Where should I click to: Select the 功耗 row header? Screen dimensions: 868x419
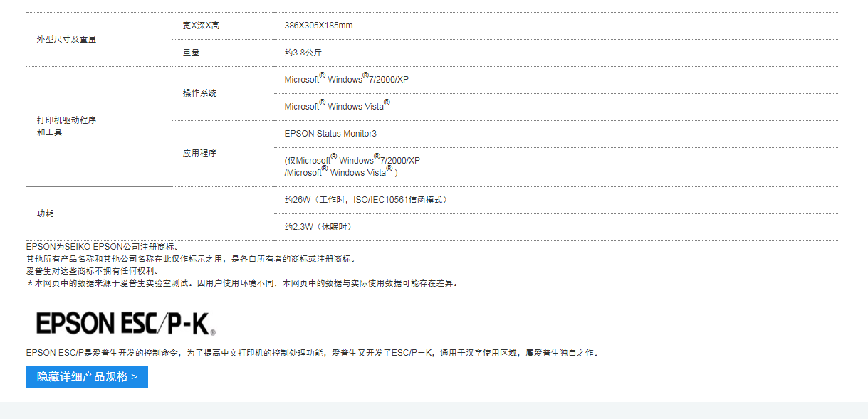46,213
